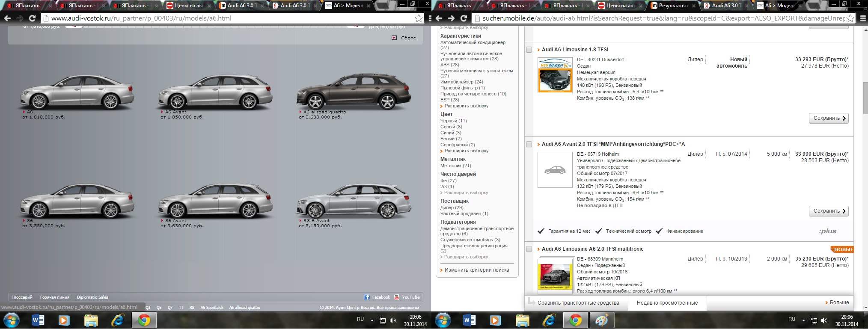The image size is (868, 332).
Task: Open the media player on the right taskbar
Action: (496, 320)
